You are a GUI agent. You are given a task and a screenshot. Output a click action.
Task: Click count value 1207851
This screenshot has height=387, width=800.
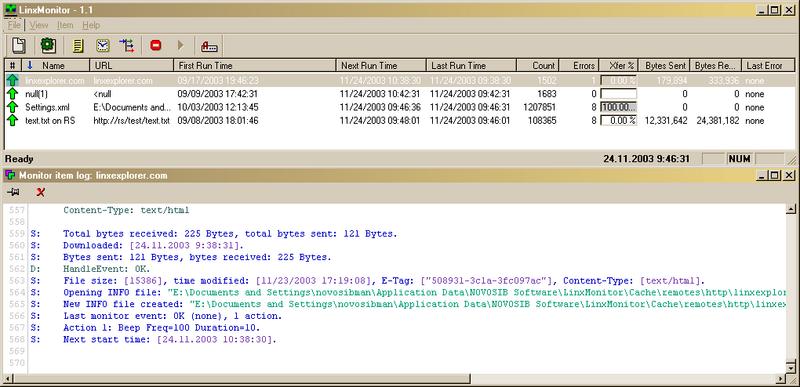[x=540, y=108]
